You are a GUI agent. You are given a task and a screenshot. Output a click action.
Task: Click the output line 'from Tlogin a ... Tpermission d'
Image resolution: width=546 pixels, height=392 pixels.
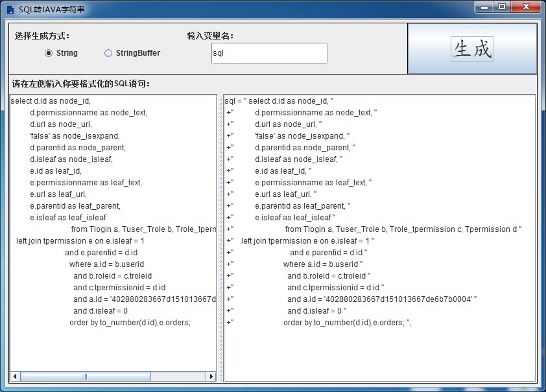374,229
